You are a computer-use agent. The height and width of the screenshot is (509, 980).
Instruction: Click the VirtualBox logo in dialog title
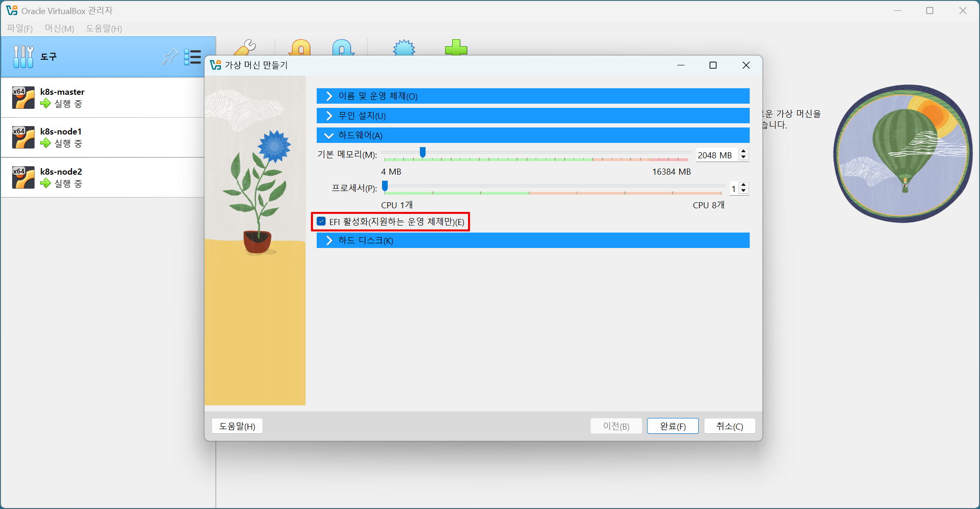pos(215,65)
